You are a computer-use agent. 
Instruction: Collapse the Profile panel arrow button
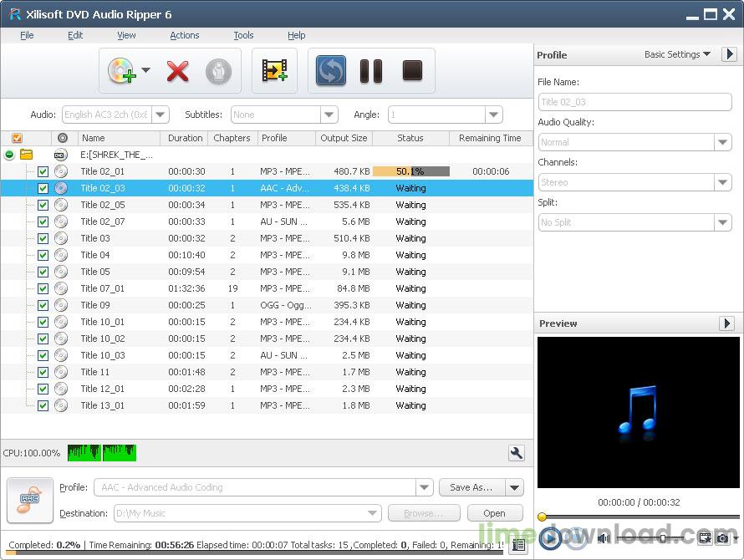click(729, 54)
